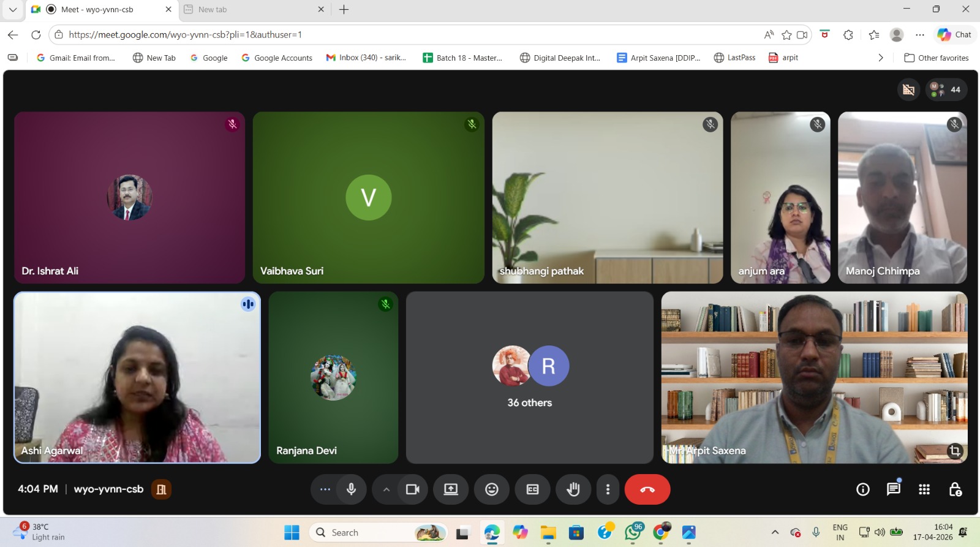Open the Batch 18 - Master bookmark
980x547 pixels.
coord(462,58)
